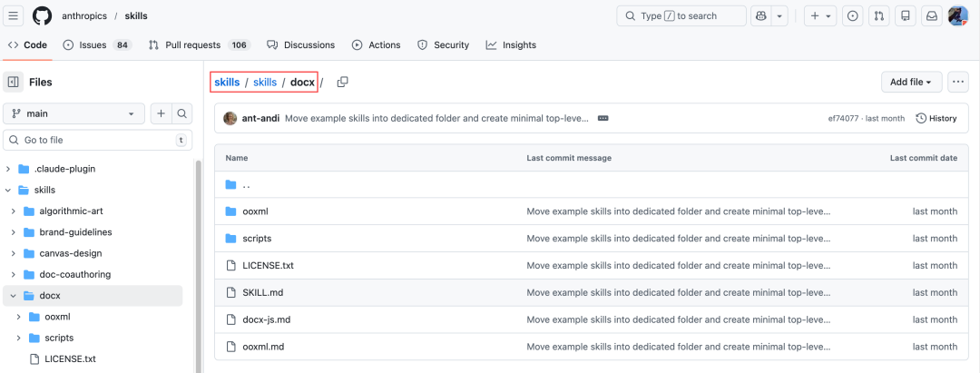Screen dimensions: 980x373
Task: Expand the canvas-design folder chevron
Action: [x=14, y=254]
